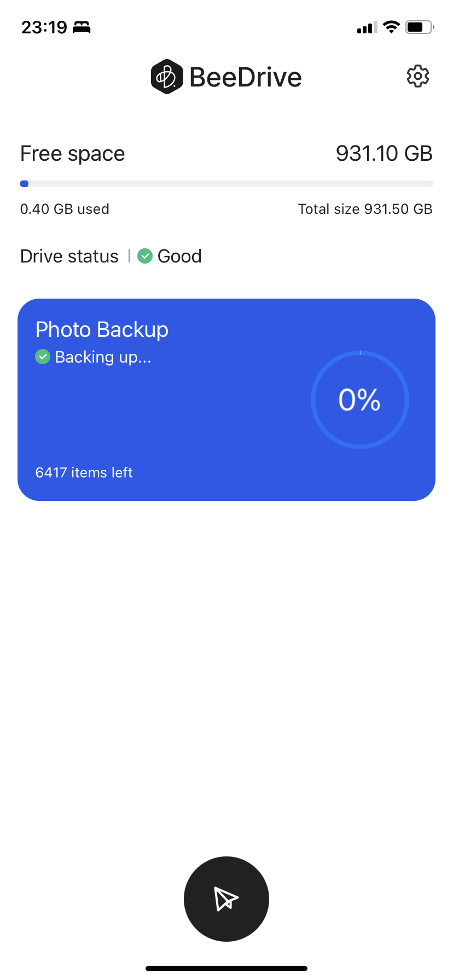Tap the storage usage progress bar
The width and height of the screenshot is (453, 980).
[x=226, y=184]
